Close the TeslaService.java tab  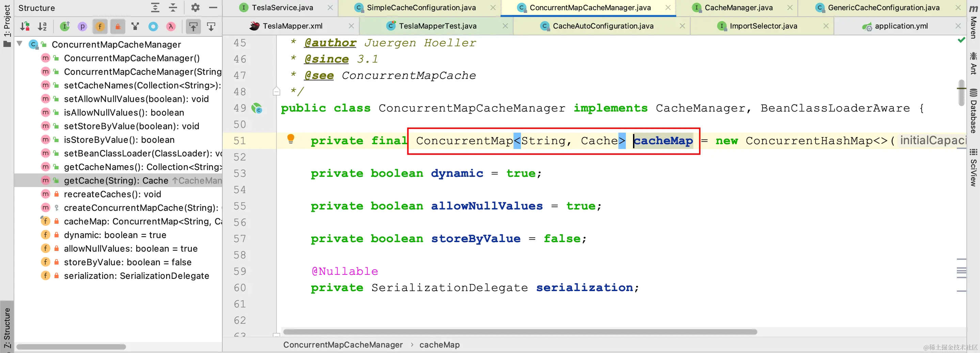(x=330, y=7)
